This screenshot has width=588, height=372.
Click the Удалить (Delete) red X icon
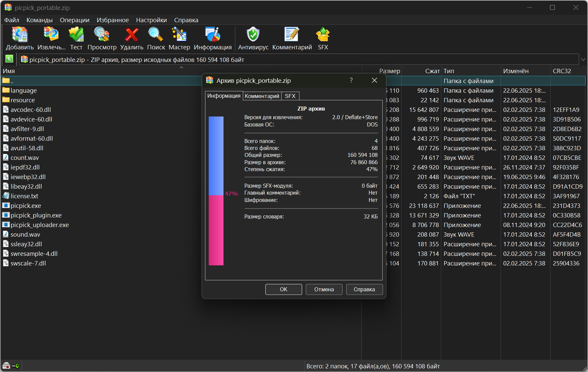pyautogui.click(x=132, y=34)
